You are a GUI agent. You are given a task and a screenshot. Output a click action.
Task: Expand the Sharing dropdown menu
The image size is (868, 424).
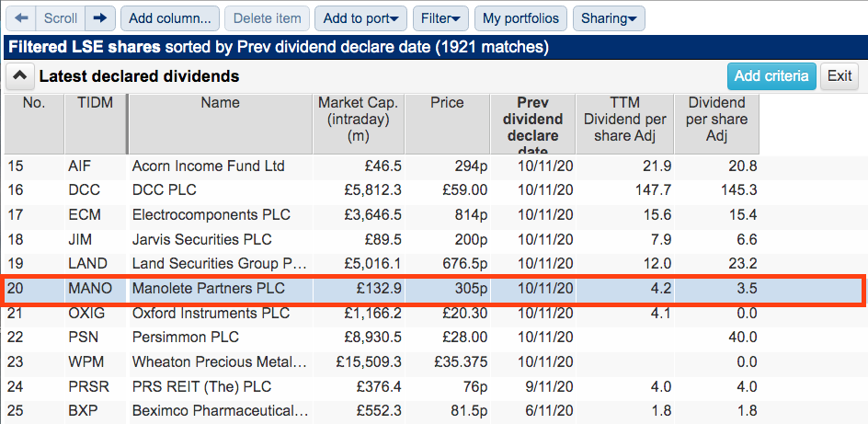click(609, 18)
